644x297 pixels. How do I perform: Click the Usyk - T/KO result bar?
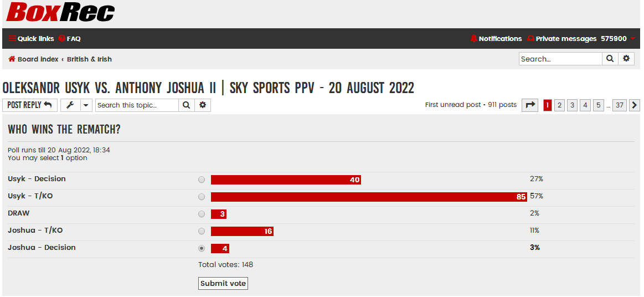point(369,197)
